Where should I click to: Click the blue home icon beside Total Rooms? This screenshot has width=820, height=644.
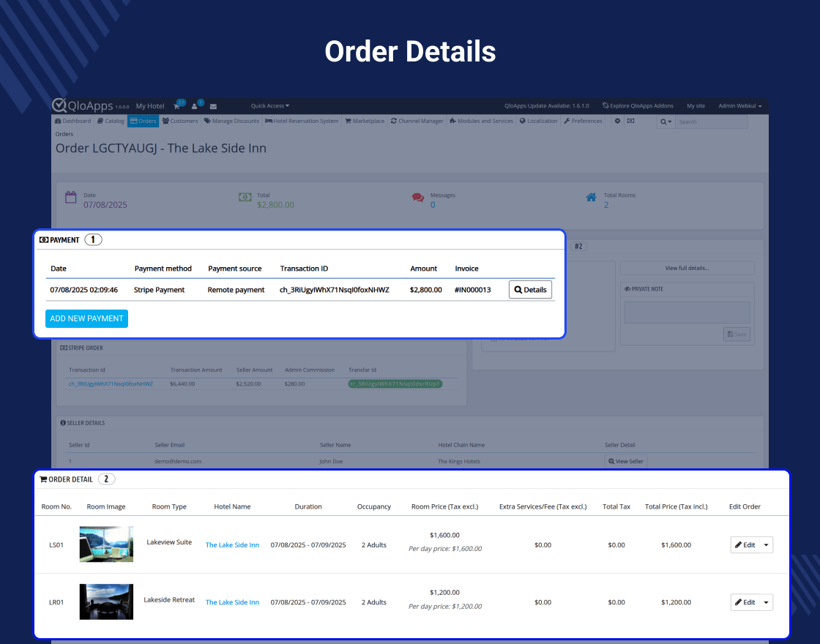pyautogui.click(x=591, y=197)
